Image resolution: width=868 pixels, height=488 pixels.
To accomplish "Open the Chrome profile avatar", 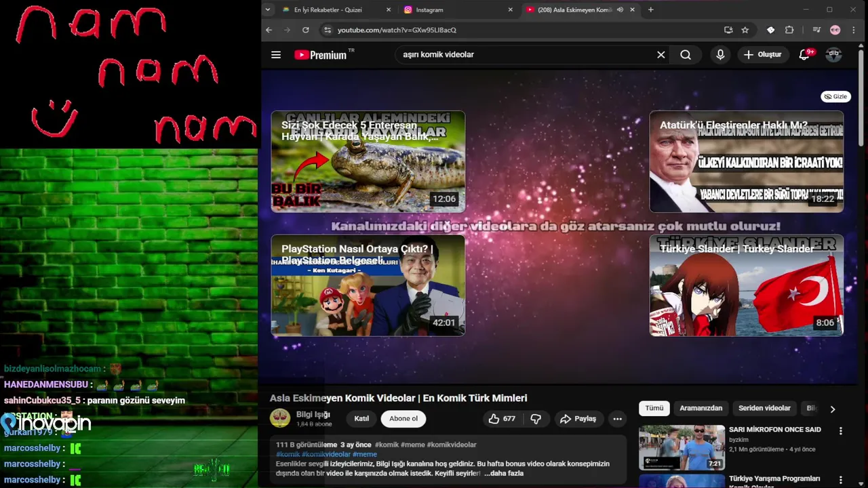I will pos(835,30).
